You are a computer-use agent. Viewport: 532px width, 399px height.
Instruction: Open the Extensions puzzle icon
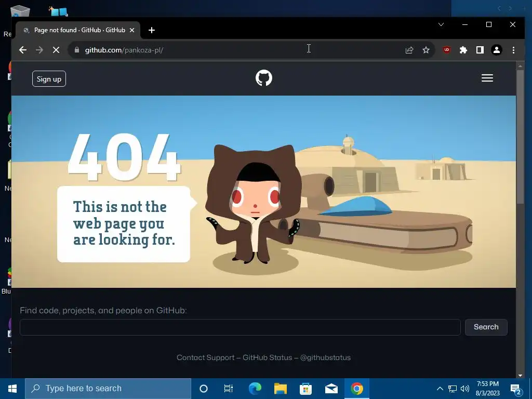[x=463, y=50]
